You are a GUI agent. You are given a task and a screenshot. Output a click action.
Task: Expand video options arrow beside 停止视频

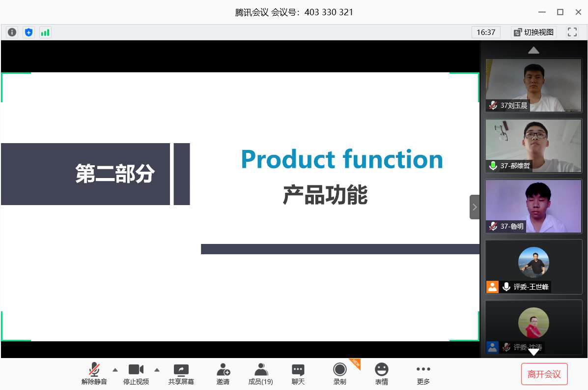(157, 370)
